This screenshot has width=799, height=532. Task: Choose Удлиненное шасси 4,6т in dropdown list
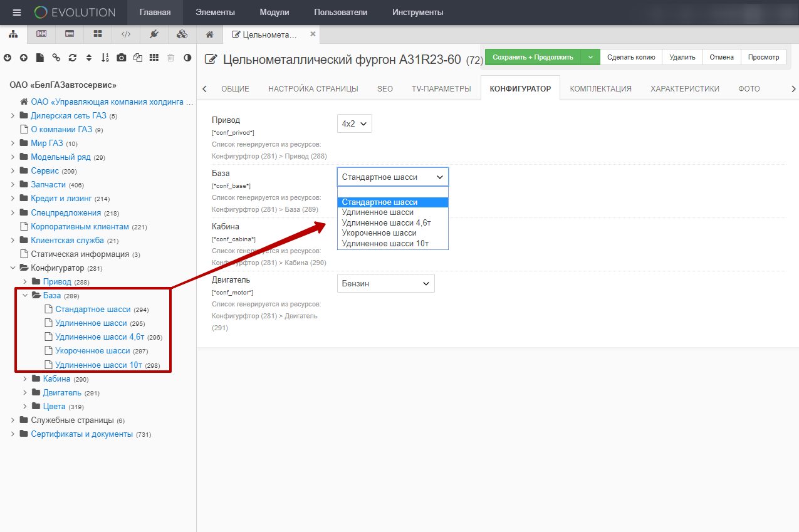pyautogui.click(x=393, y=222)
